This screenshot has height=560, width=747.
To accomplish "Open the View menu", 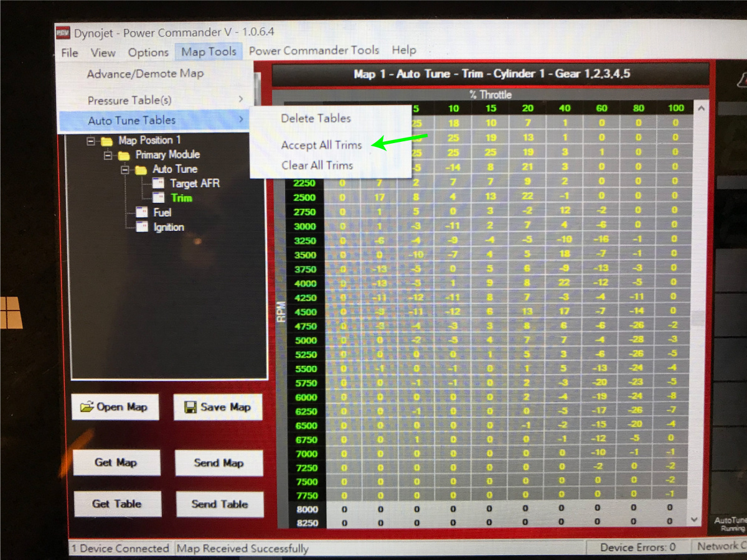I will tap(103, 52).
